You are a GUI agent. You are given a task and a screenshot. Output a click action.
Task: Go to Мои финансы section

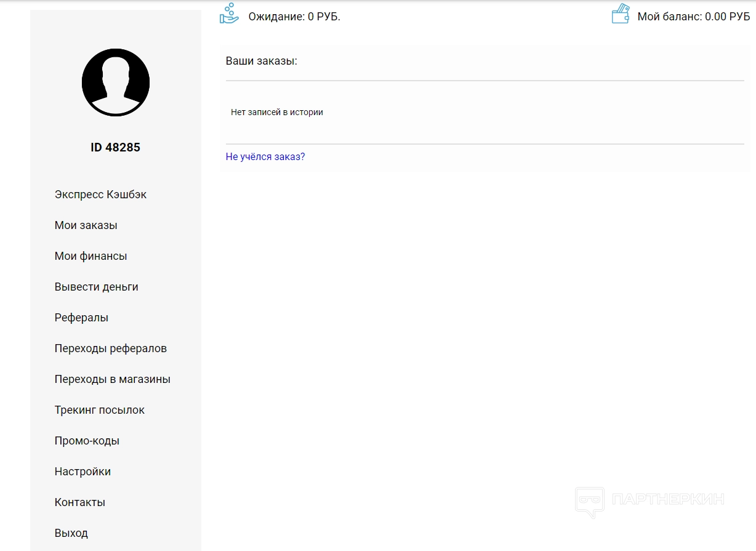(90, 256)
